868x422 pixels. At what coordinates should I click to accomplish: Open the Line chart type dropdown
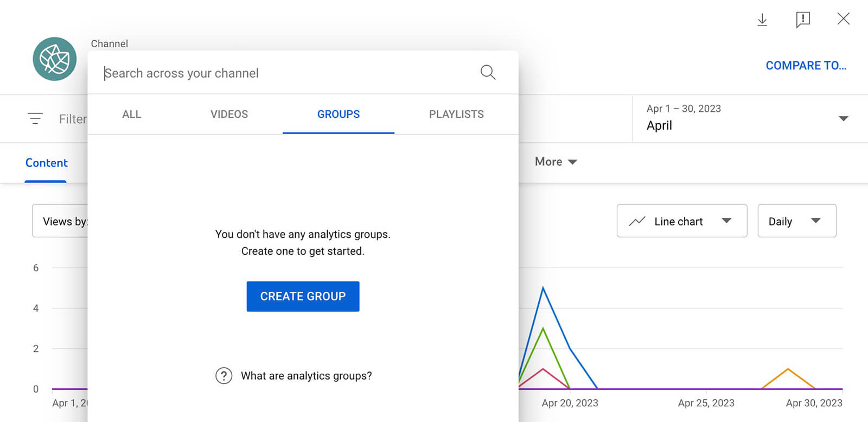tap(682, 221)
